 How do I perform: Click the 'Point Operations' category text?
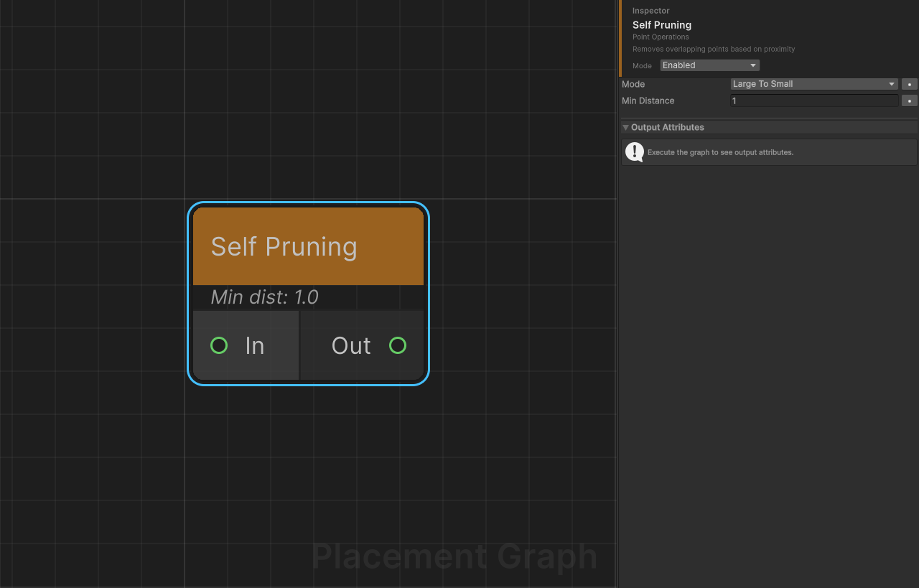[661, 37]
